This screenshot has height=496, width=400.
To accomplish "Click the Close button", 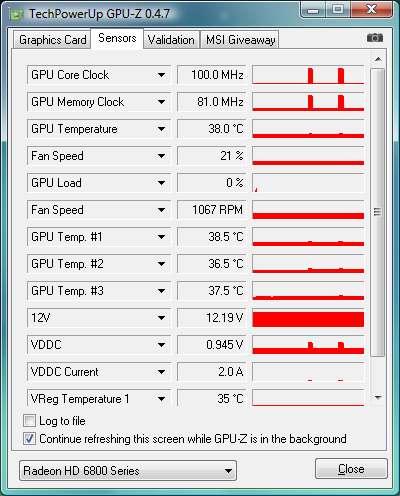I will [x=351, y=469].
